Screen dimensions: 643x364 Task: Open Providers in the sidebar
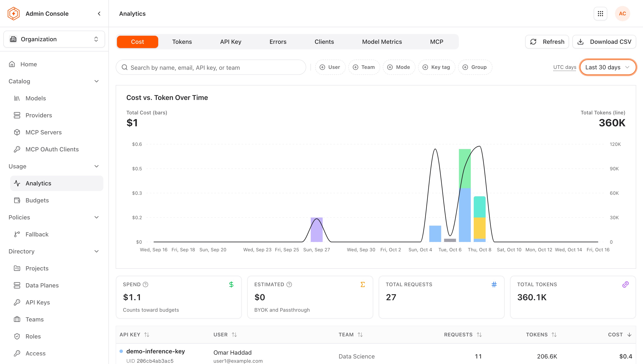click(57, 115)
